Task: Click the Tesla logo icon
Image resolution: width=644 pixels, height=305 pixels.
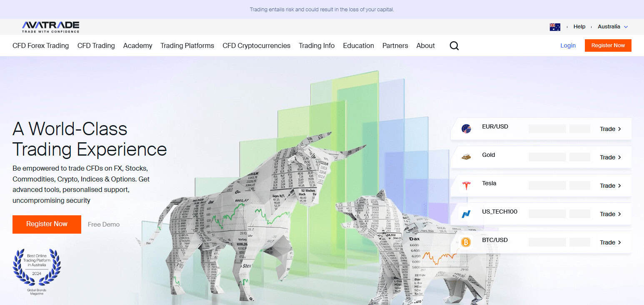Action: (466, 186)
